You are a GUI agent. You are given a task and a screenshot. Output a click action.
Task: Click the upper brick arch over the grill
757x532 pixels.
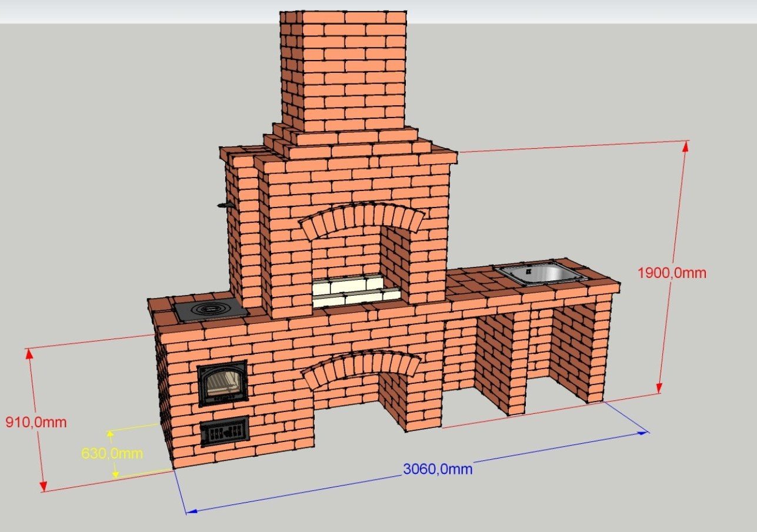361,218
